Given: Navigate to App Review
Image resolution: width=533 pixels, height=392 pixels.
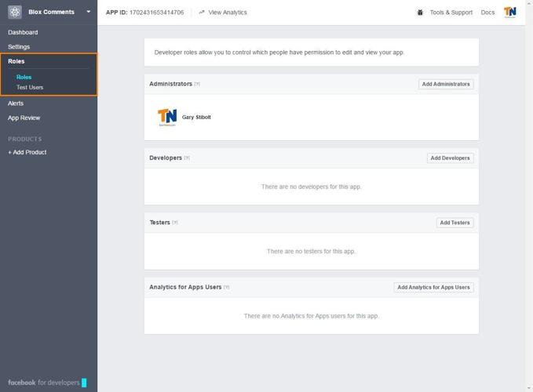Looking at the screenshot, I should point(24,118).
